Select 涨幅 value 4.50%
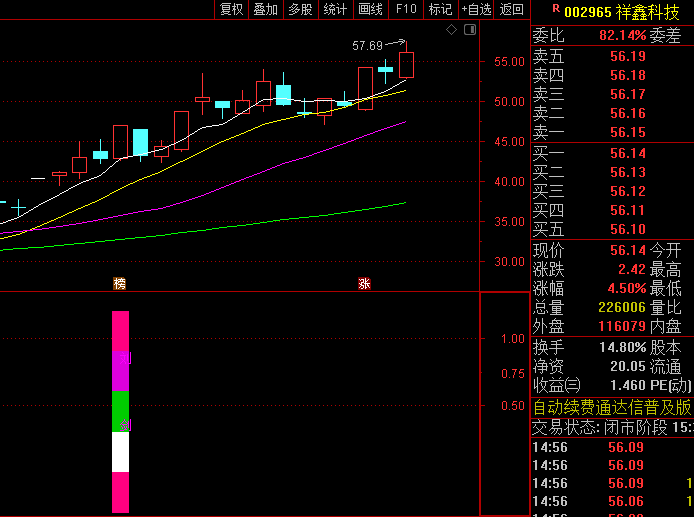 tap(627, 288)
